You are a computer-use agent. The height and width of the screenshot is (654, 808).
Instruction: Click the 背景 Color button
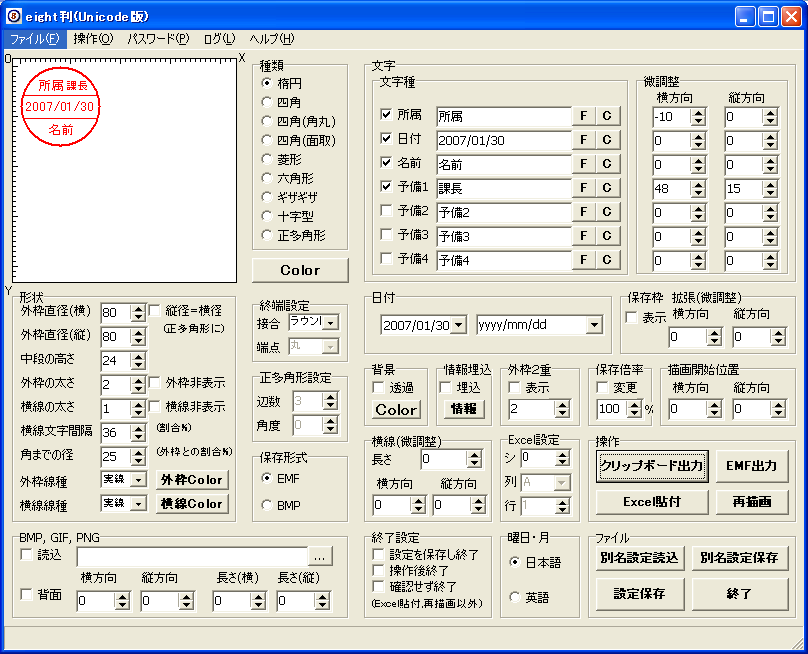(396, 410)
